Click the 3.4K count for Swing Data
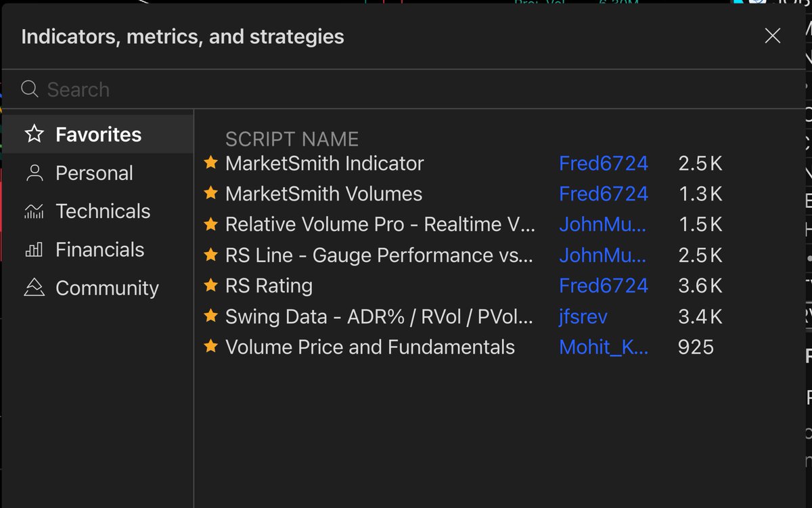Screen dimensions: 812x508 pos(700,316)
